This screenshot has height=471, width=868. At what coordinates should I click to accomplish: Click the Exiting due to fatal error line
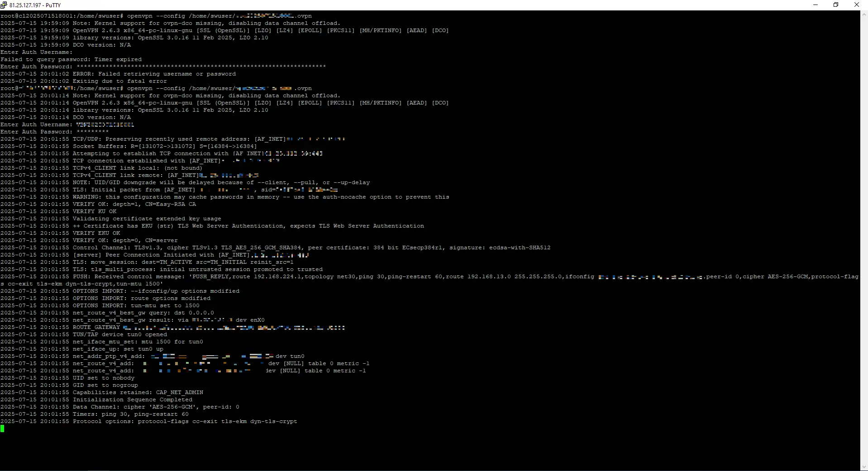pos(119,81)
